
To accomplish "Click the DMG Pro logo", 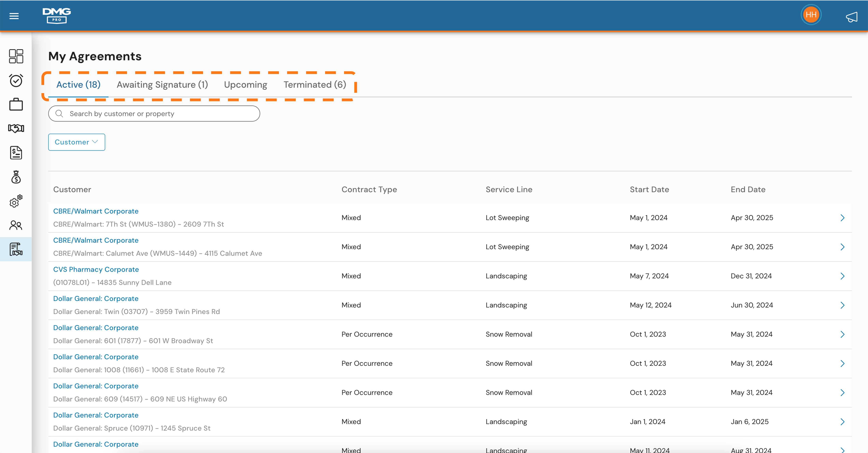I will click(57, 16).
